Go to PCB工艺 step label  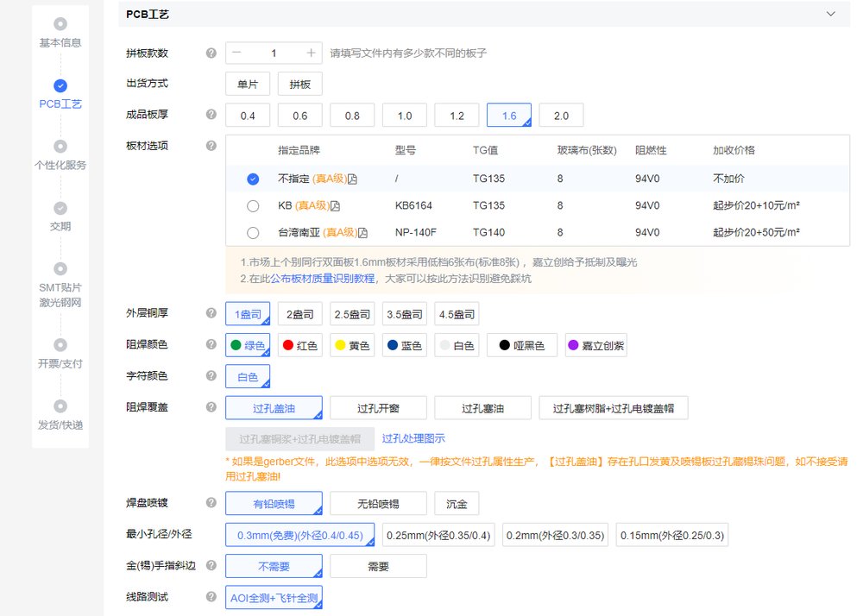point(60,104)
